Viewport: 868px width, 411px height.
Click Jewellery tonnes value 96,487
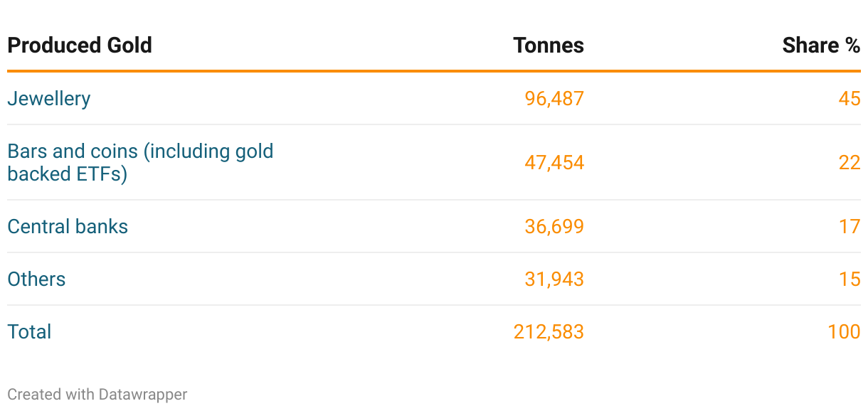[554, 98]
